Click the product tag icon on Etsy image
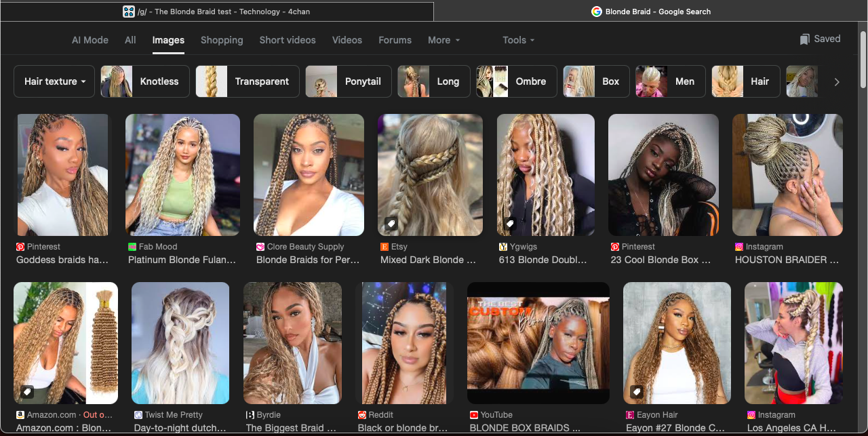868x436 pixels. click(391, 223)
